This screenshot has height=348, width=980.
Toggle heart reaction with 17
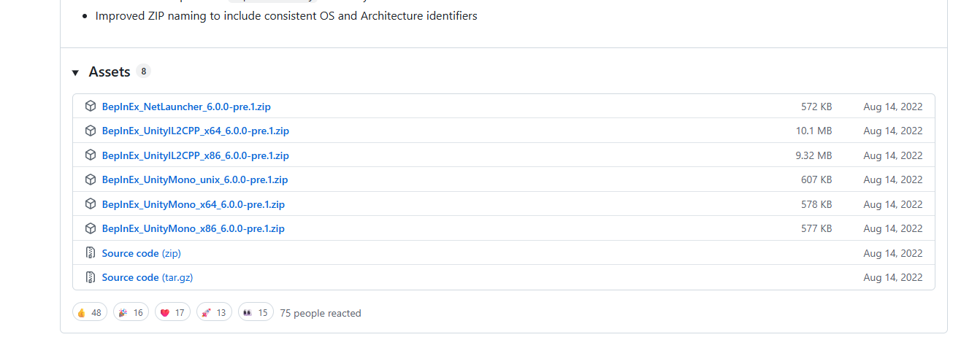172,312
